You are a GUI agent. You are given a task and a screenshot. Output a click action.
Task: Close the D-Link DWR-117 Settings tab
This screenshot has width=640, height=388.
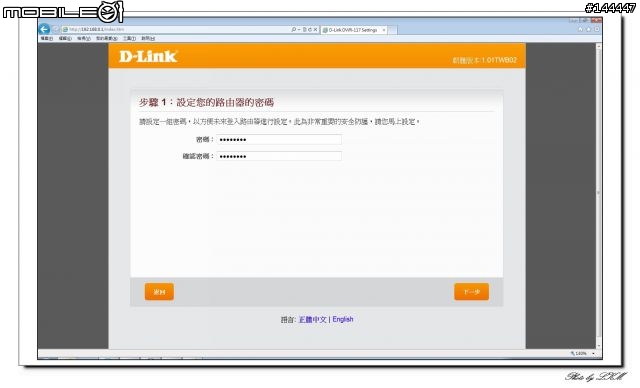point(384,30)
